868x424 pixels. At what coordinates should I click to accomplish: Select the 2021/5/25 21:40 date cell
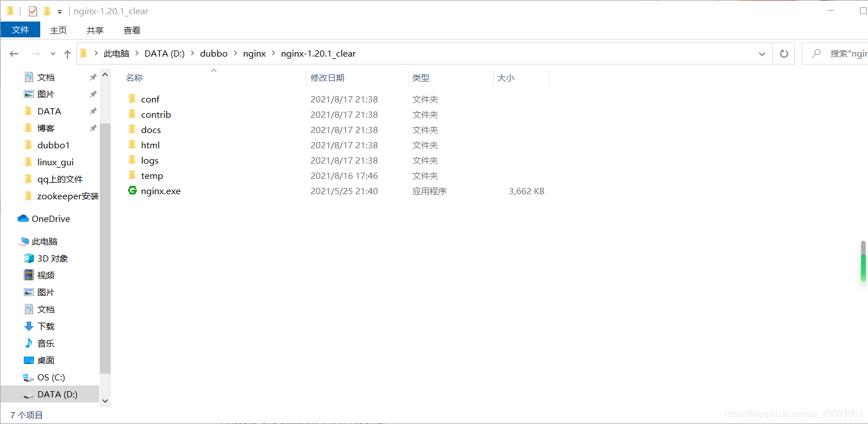pos(344,191)
